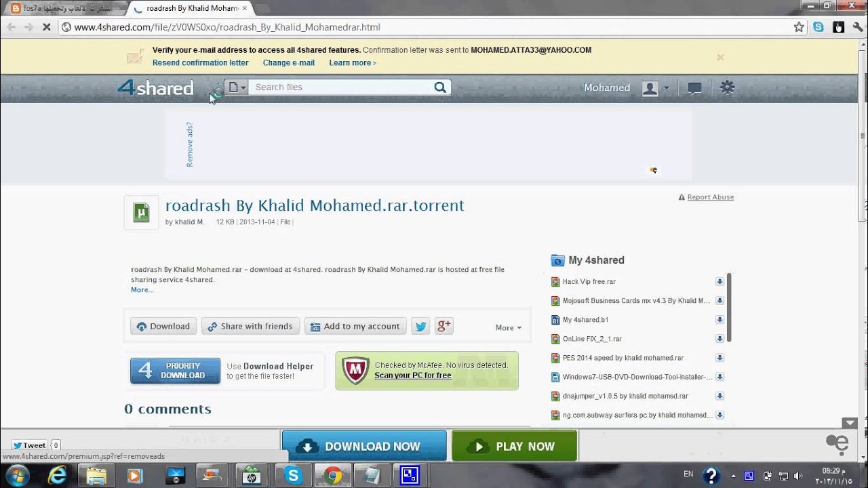
Task: Stop page loading with the X button
Action: pos(46,27)
